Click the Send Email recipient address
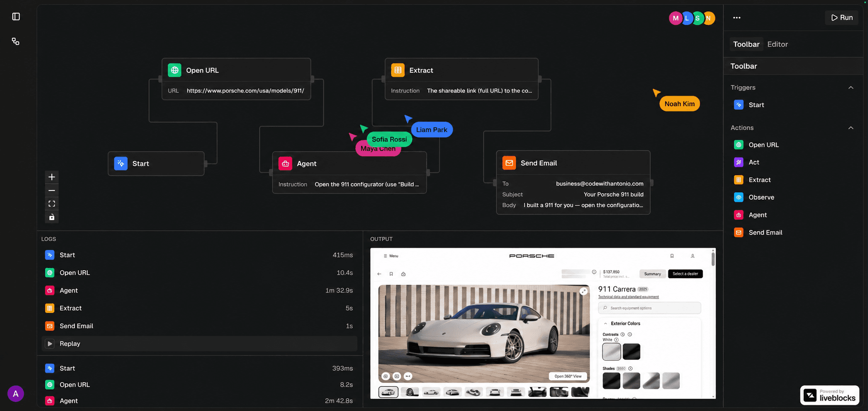This screenshot has height=411, width=868. point(600,183)
